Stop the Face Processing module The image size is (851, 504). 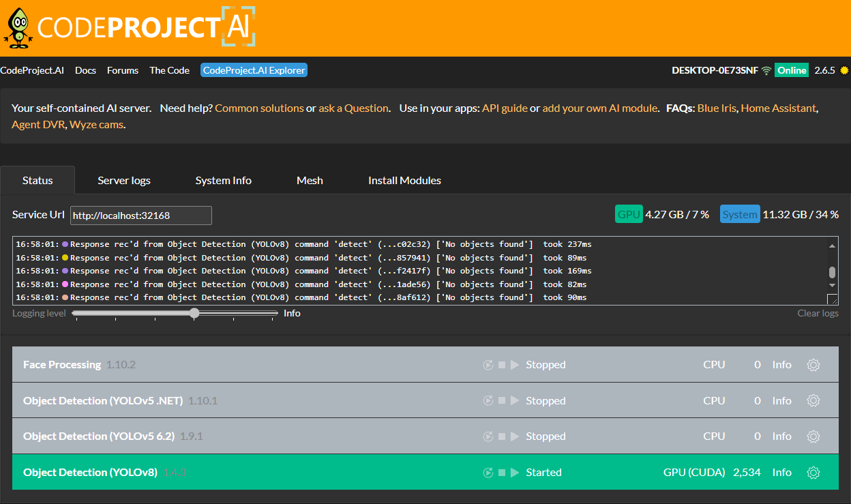[502, 365]
